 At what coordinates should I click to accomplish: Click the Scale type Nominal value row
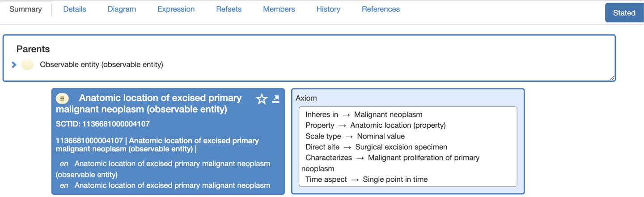click(355, 136)
